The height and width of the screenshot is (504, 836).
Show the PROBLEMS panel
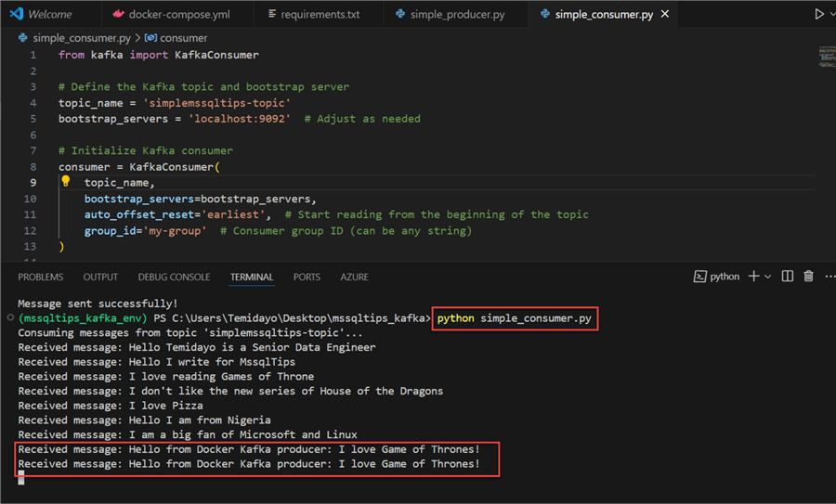(x=41, y=277)
